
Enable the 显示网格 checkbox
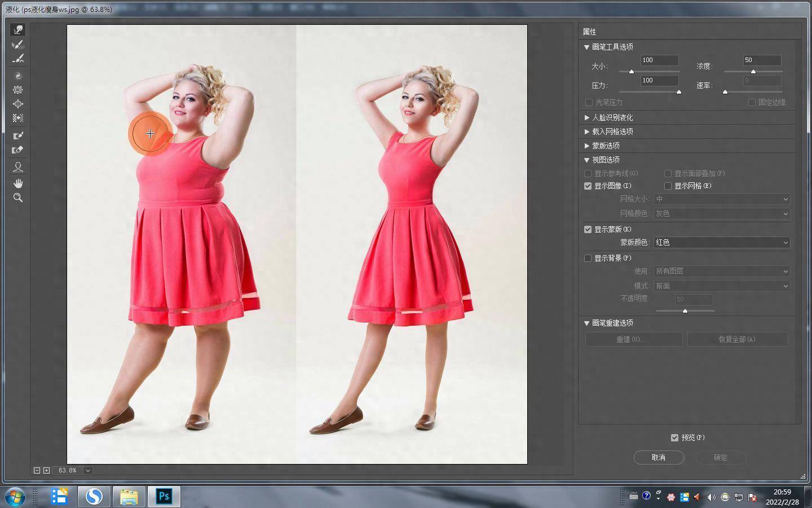(x=668, y=186)
